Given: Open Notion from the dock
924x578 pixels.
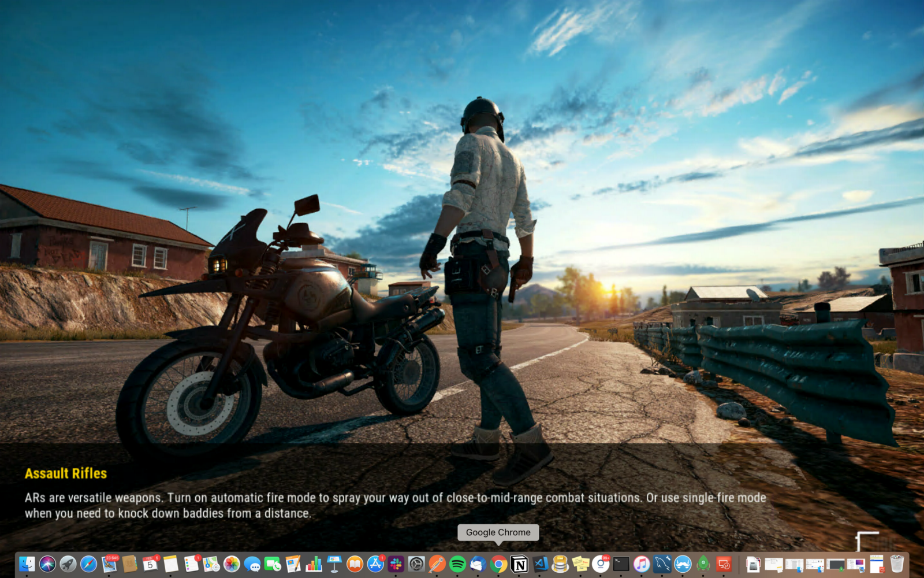Looking at the screenshot, I should tap(519, 564).
